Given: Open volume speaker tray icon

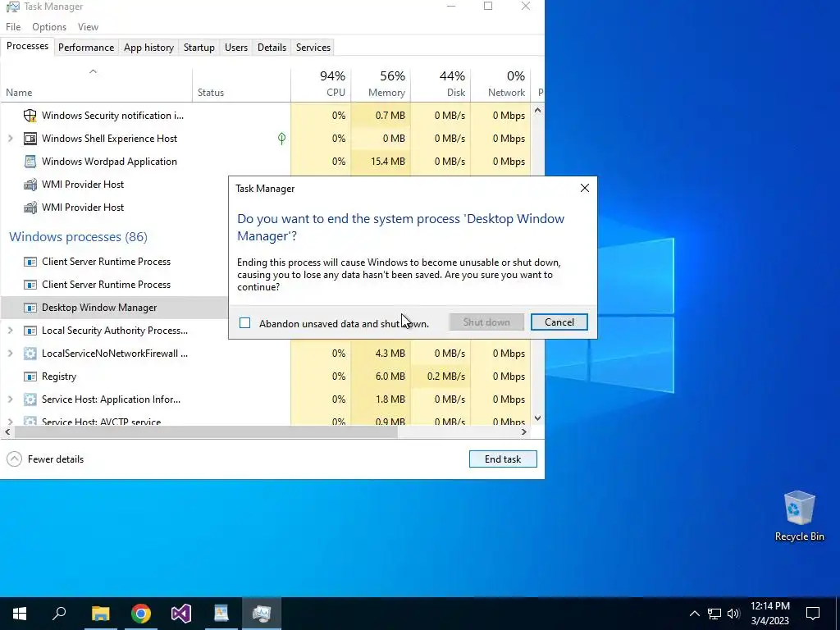Looking at the screenshot, I should 733,614.
